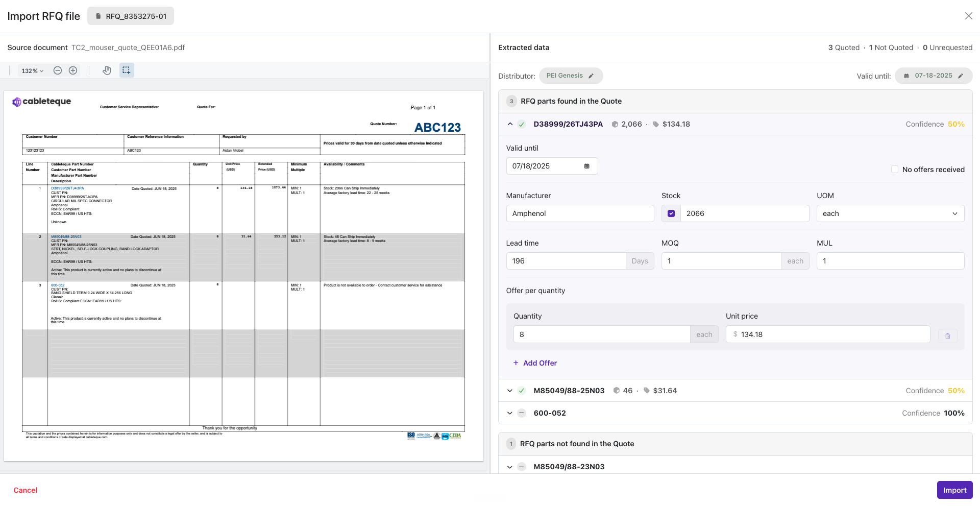Open the UOM each dropdown

[x=890, y=213]
